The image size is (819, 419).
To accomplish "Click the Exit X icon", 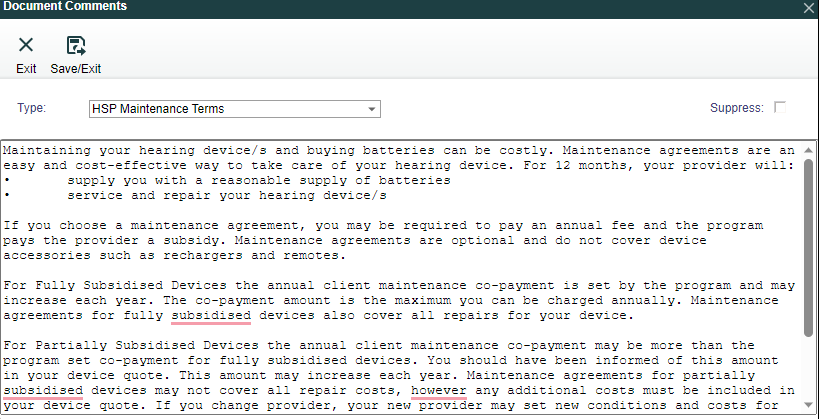I will 26,45.
